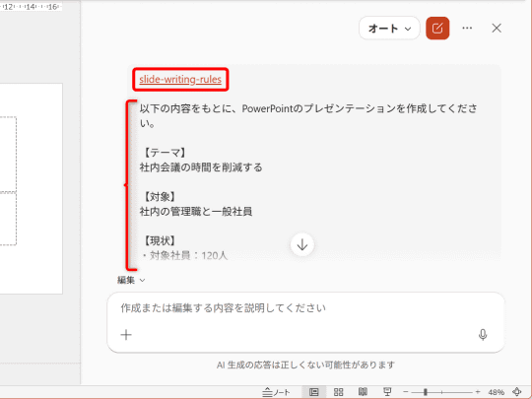
Task: Close the Copilot side panel
Action: (x=497, y=29)
